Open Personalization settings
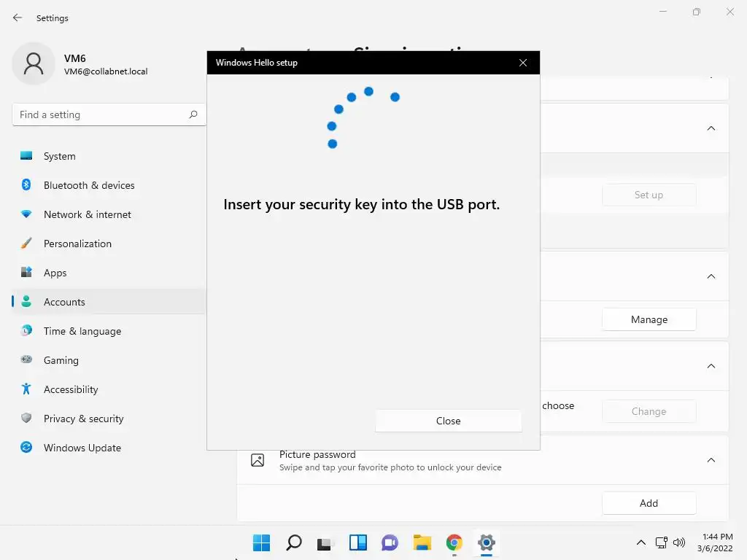 109,244
